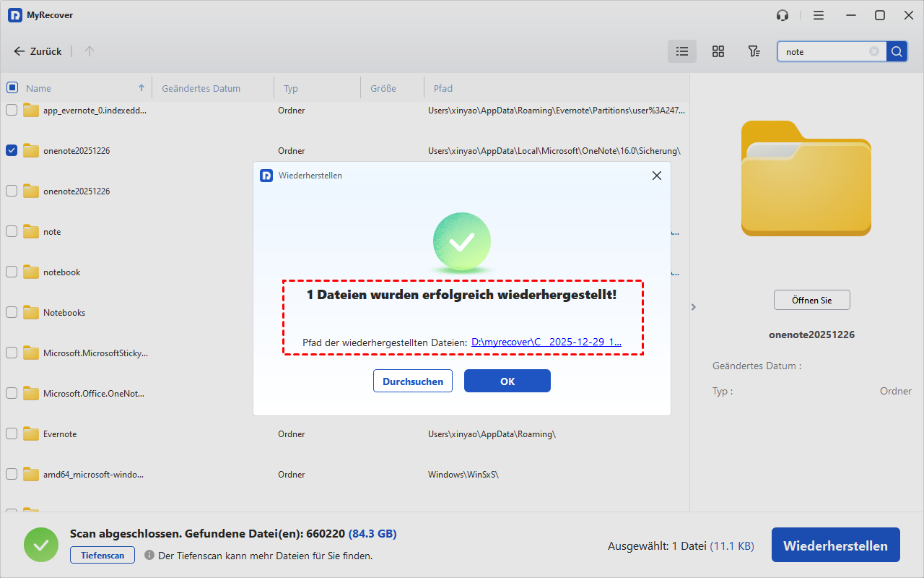Close the Wiederherstellen dialog

[x=656, y=176]
